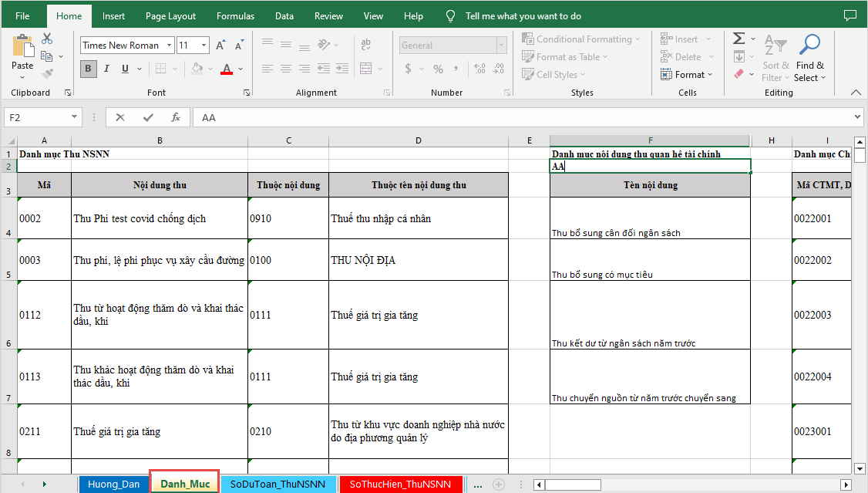Click the Percent Style icon
The width and height of the screenshot is (868, 493).
coord(438,69)
